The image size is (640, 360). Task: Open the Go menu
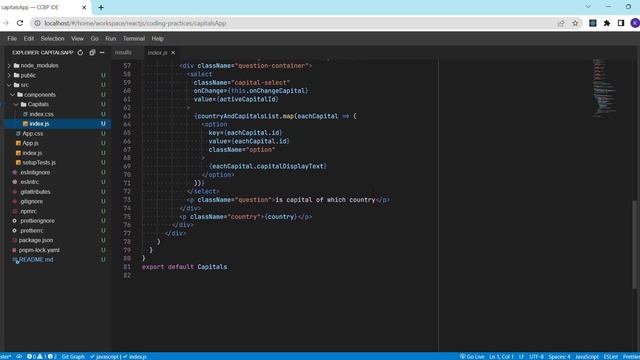tap(95, 38)
